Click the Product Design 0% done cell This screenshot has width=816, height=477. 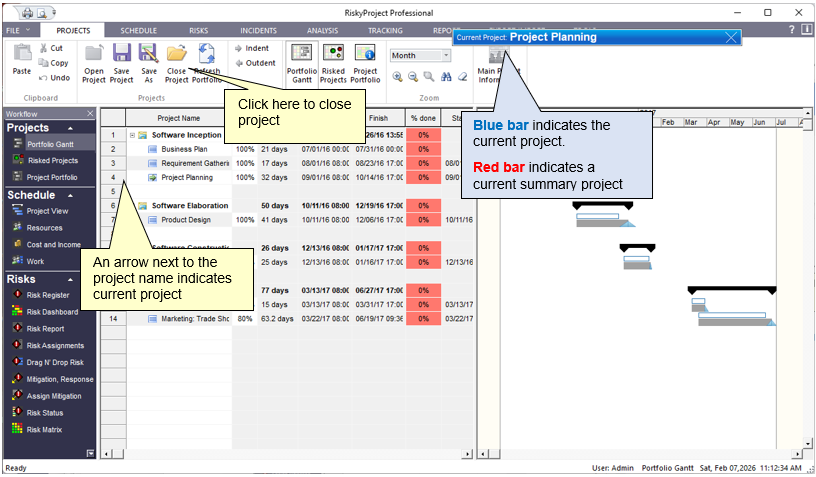point(423,220)
